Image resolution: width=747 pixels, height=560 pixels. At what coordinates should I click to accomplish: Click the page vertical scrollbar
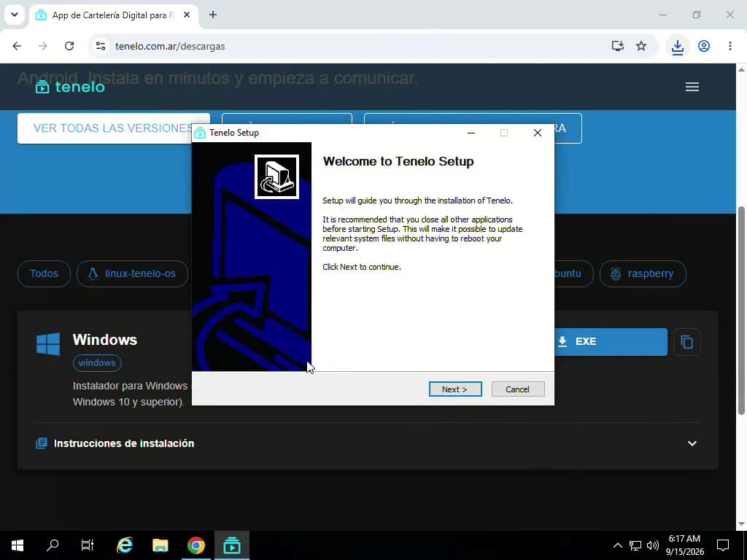pos(741,309)
